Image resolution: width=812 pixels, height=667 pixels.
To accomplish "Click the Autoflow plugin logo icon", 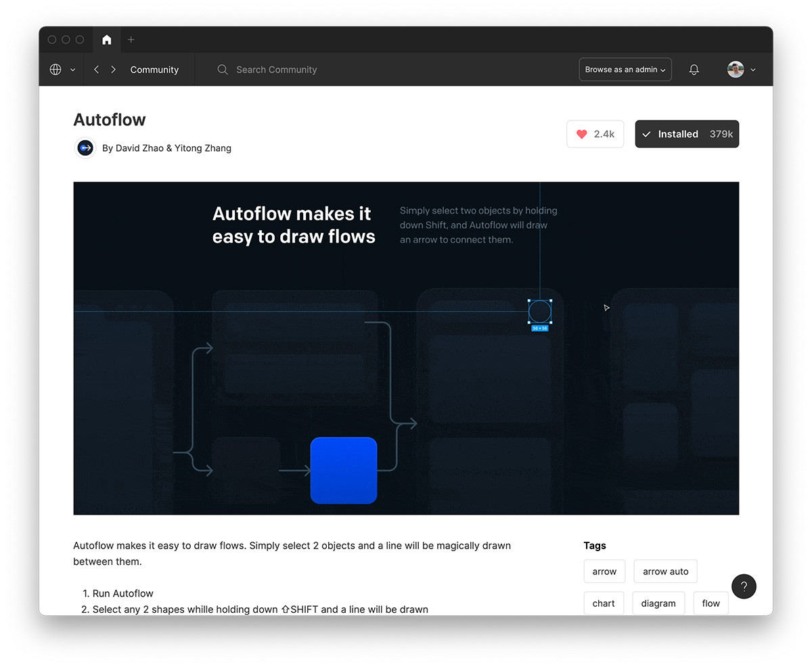I will [x=85, y=148].
